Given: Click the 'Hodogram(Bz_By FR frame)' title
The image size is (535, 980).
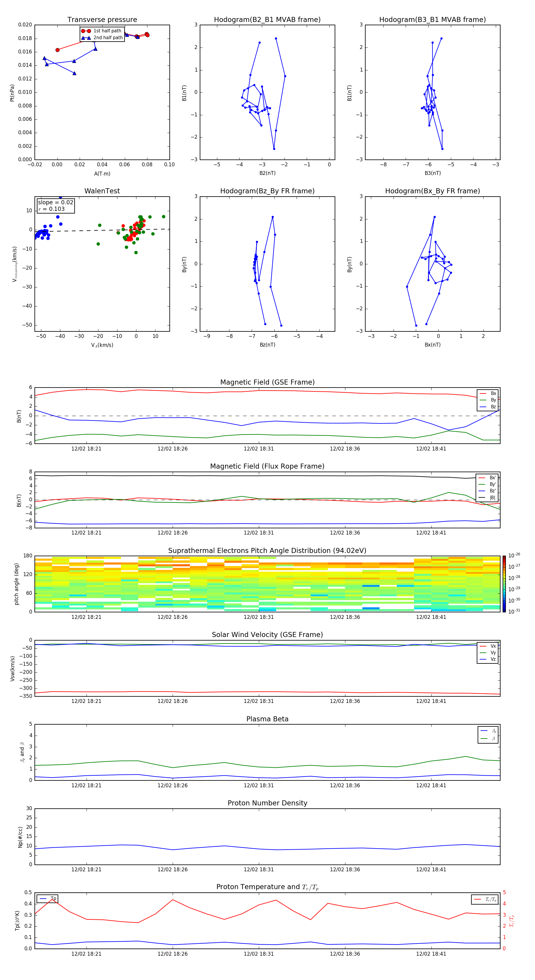Looking at the screenshot, I should [x=267, y=191].
